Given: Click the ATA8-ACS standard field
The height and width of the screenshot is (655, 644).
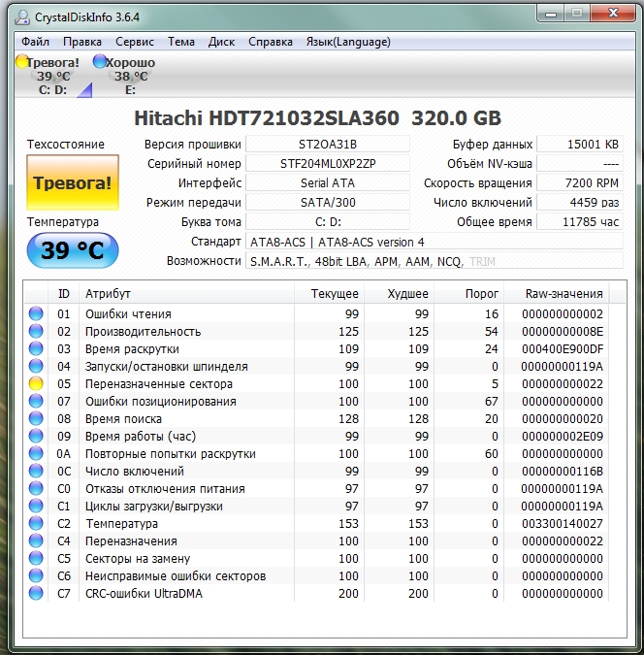Looking at the screenshot, I should pyautogui.click(x=435, y=242).
